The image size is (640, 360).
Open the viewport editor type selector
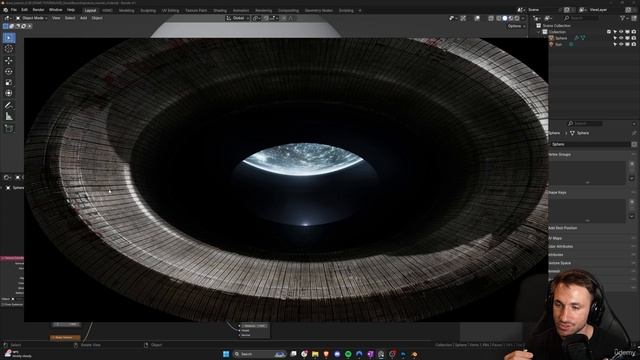click(7, 18)
